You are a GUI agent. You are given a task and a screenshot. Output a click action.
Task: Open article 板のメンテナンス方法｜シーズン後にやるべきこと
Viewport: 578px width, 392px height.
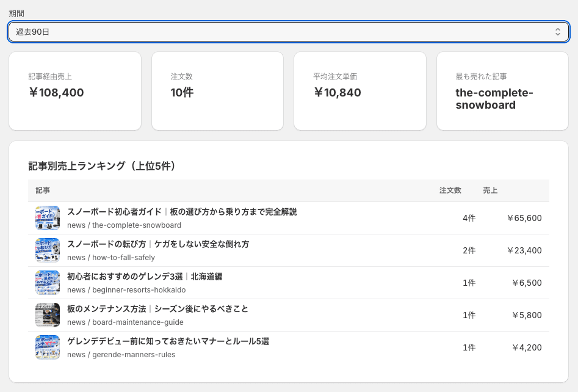[157, 309]
